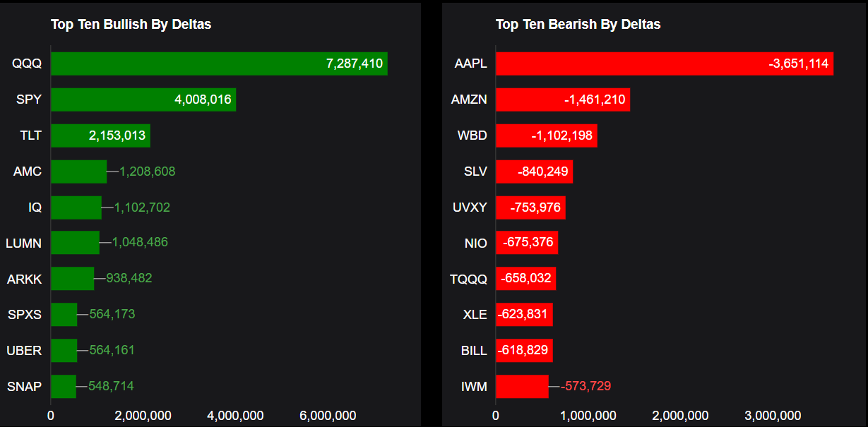Click the AAPL bearish red bar

(x=664, y=64)
